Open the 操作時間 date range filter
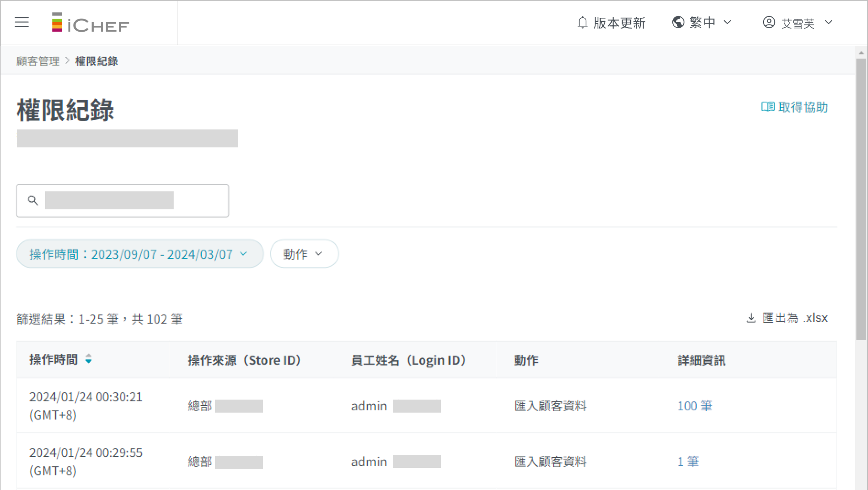868x490 pixels. (139, 254)
